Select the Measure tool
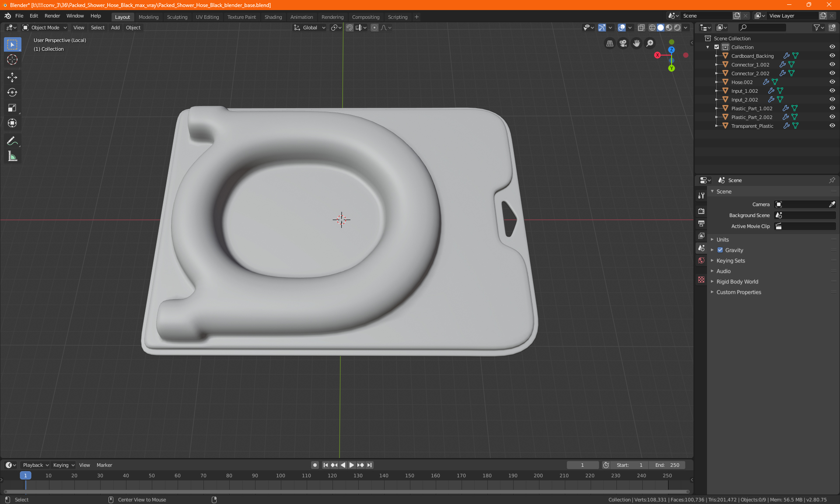 point(12,156)
